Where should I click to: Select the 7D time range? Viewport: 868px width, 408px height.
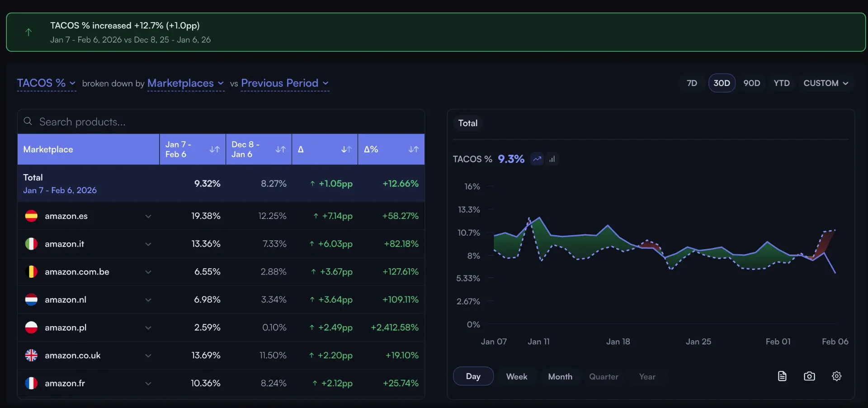692,83
